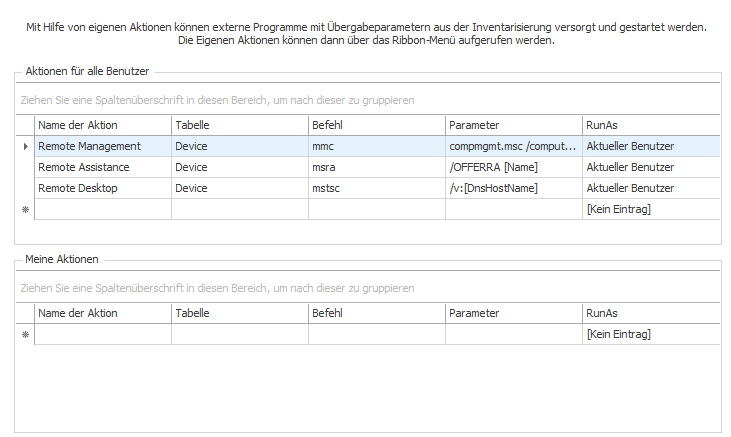
Task: Sort Meine Aktionen by Befehl column
Action: click(377, 313)
